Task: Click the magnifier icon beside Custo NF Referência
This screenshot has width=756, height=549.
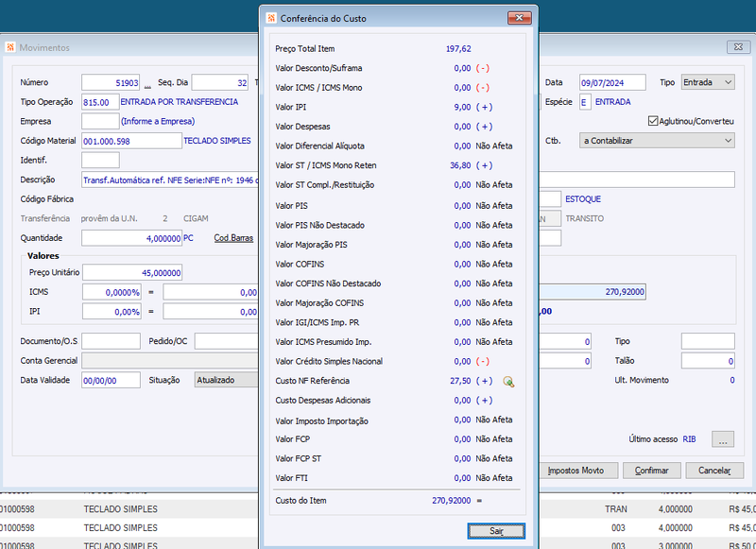Action: pyautogui.click(x=508, y=382)
